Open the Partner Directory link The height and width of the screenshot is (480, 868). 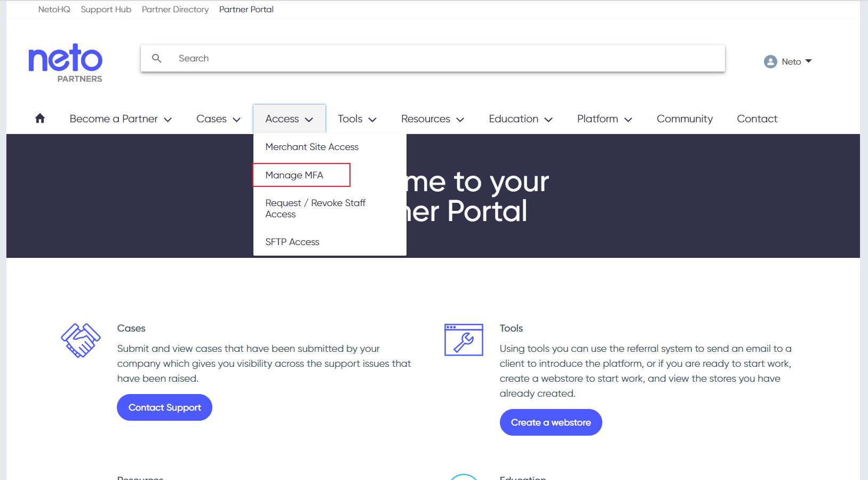[x=175, y=10]
